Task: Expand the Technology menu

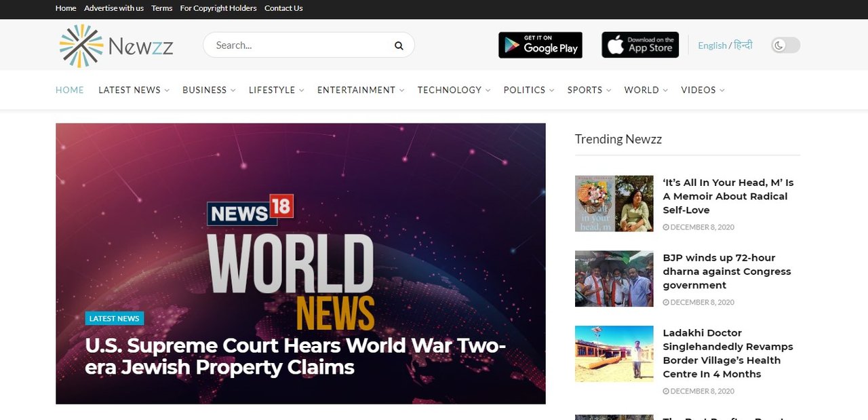Action: (x=454, y=90)
